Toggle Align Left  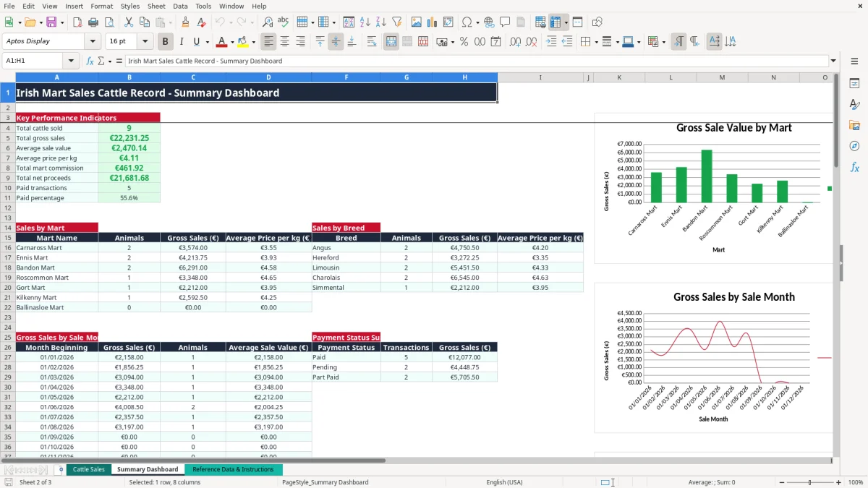(x=268, y=42)
